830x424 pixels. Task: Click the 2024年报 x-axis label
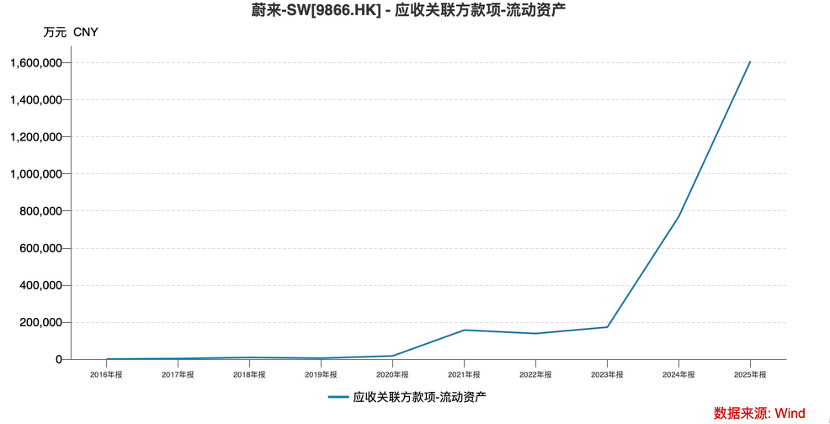[679, 374]
